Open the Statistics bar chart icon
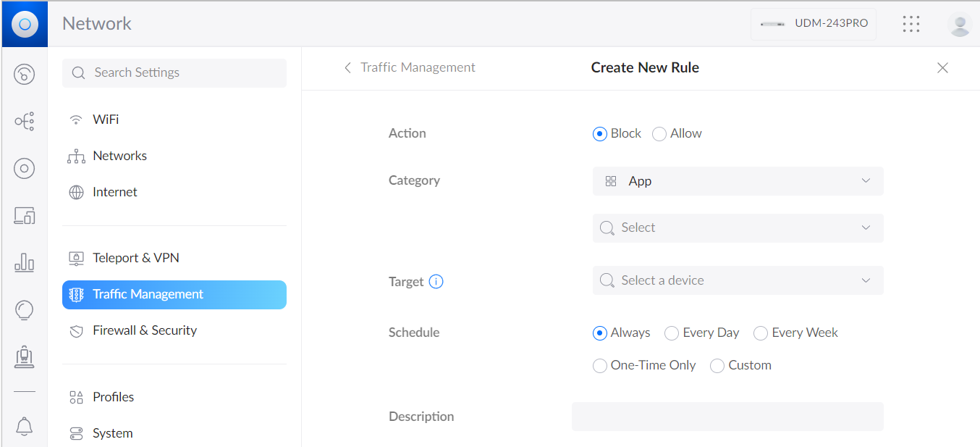This screenshot has height=447, width=980. tap(24, 262)
